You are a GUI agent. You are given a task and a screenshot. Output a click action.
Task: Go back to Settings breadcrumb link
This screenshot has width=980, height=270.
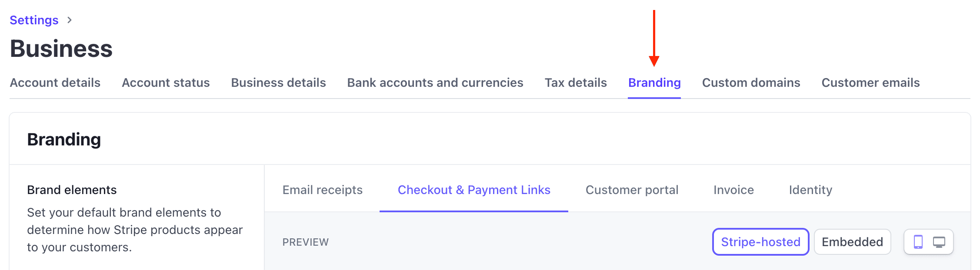(x=34, y=20)
